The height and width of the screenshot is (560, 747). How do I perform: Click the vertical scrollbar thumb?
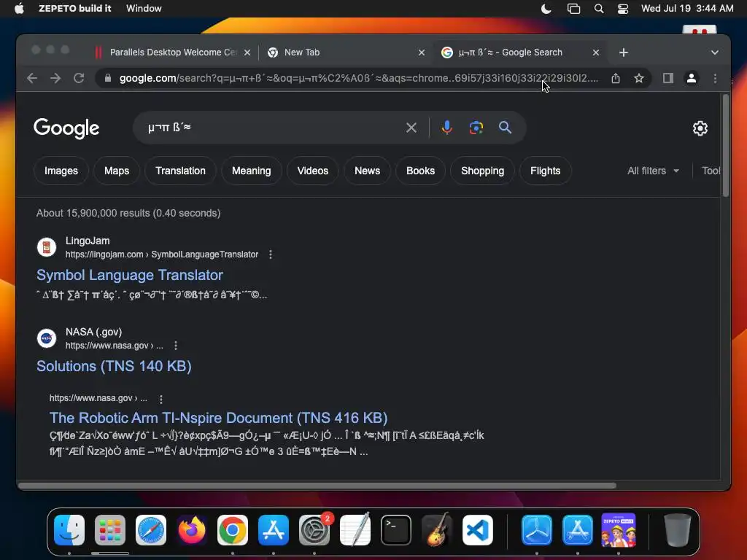coord(726,146)
